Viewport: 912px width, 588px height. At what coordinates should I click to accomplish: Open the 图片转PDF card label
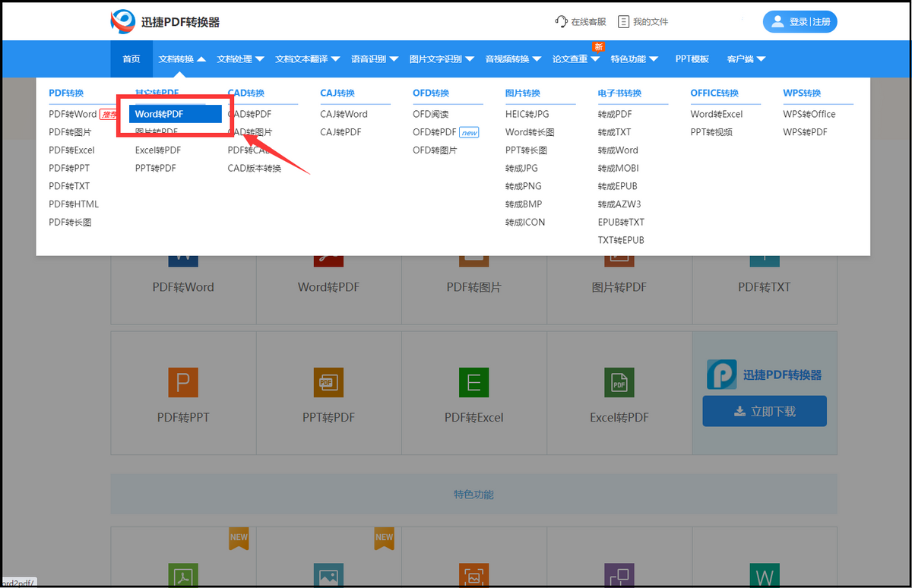(619, 287)
